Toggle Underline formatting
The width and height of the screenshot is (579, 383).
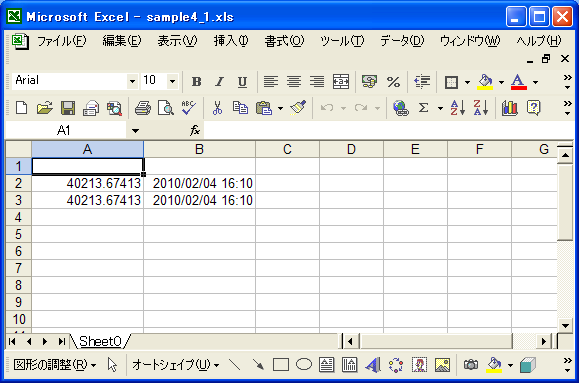tap(242, 82)
